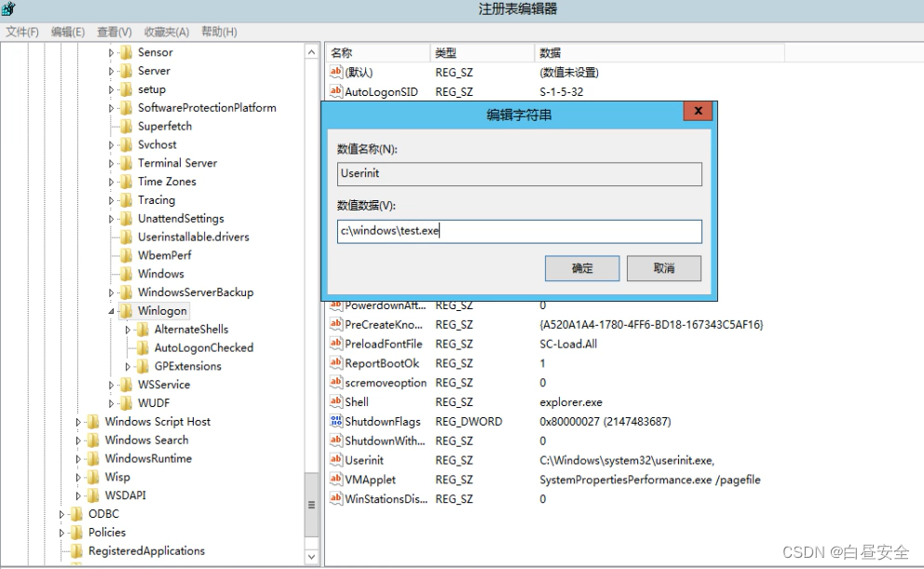
Task: Click the string icon beside PreloadFontFile
Action: (336, 344)
